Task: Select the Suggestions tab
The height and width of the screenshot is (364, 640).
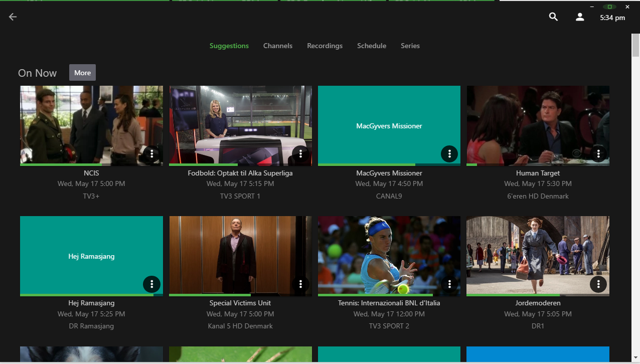Action: 229,46
